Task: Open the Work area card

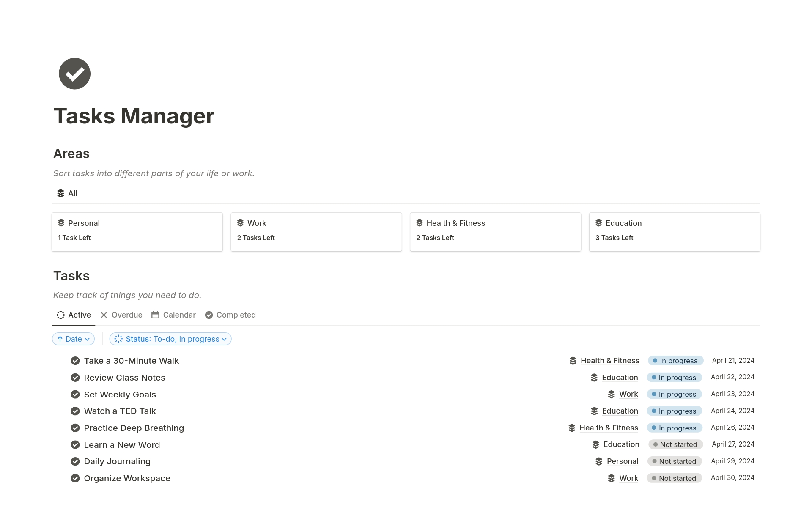Action: click(316, 232)
